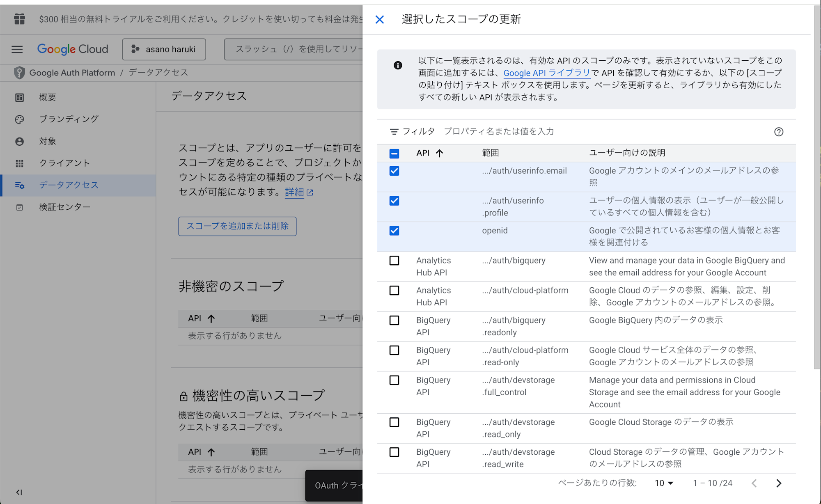
Task: Uncheck the .../auth/userinfo.profile scope
Action: [394, 201]
